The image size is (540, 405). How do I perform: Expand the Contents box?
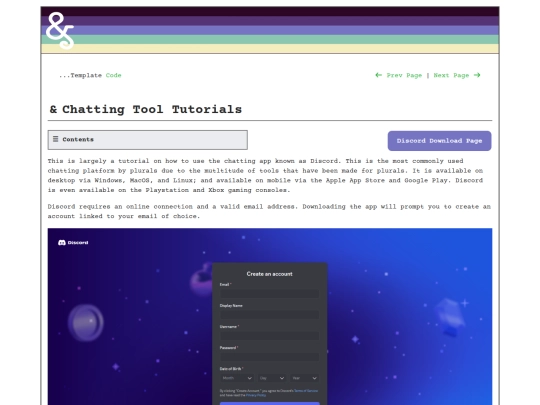tap(147, 139)
